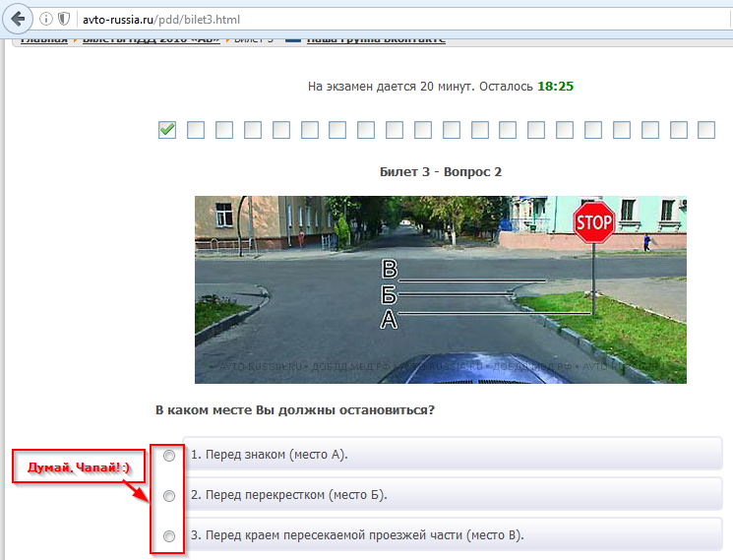The image size is (733, 560).
Task: Choose answer bar "1. Перед знаком (место А)."
Action: click(x=453, y=454)
